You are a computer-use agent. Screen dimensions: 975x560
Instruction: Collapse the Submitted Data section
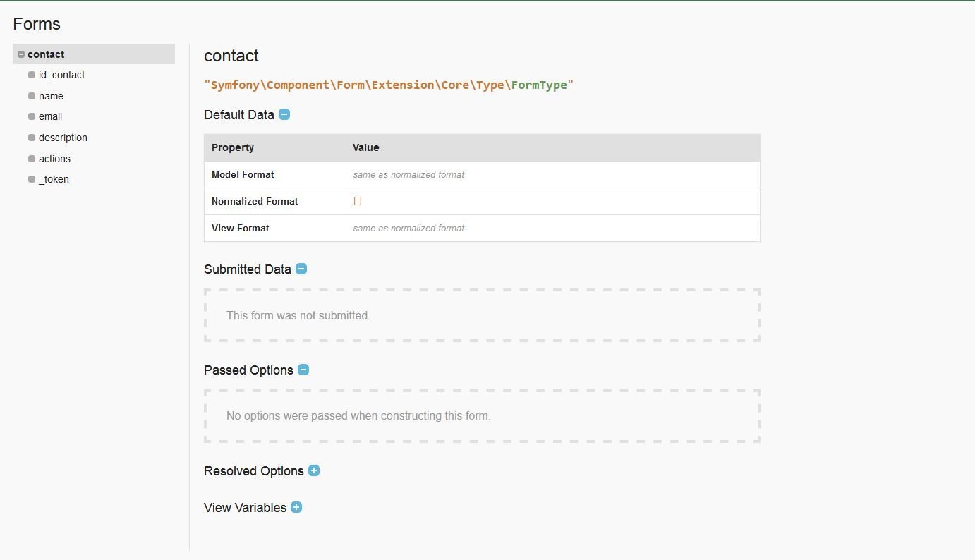point(301,269)
